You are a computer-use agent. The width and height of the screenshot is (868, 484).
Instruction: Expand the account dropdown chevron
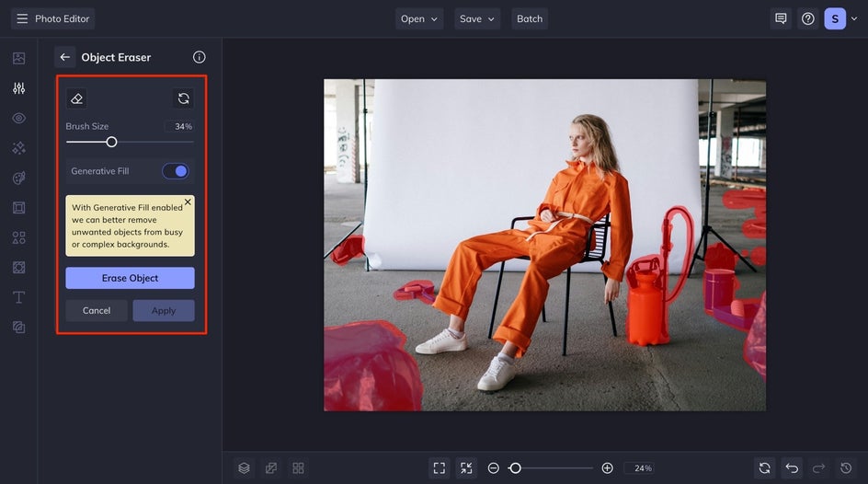854,18
